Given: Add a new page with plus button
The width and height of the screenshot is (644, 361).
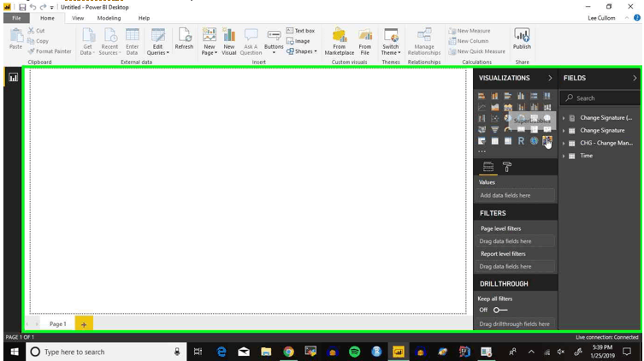Looking at the screenshot, I should tap(84, 324).
